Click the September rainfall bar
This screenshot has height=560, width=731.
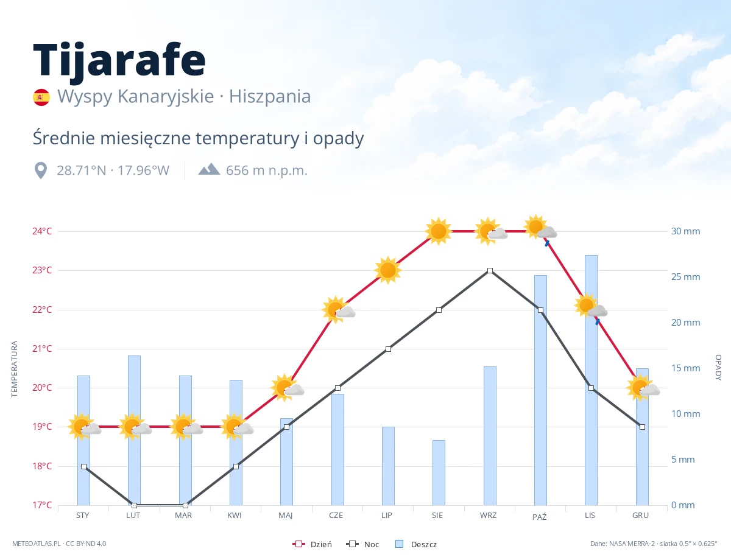tap(490, 436)
